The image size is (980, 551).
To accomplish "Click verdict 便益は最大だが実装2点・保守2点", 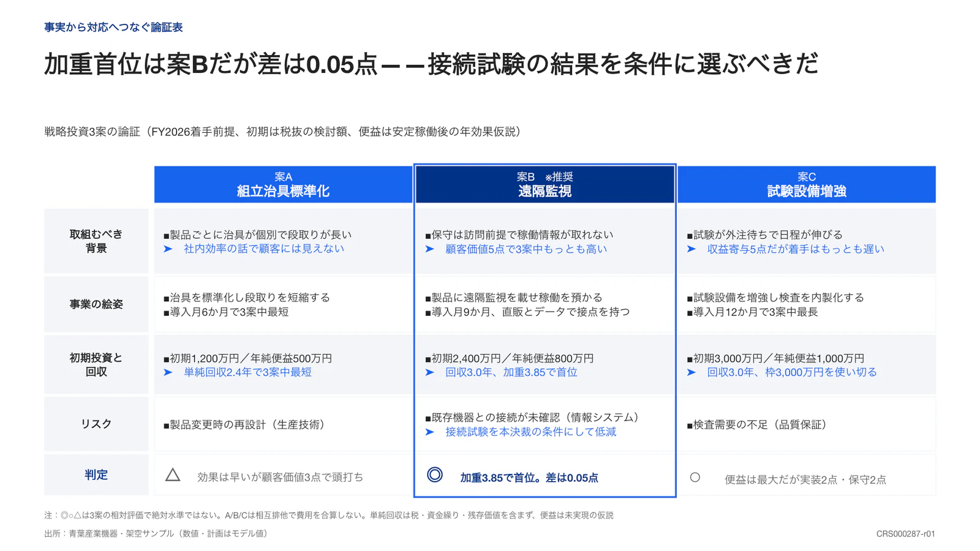I will 805,479.
